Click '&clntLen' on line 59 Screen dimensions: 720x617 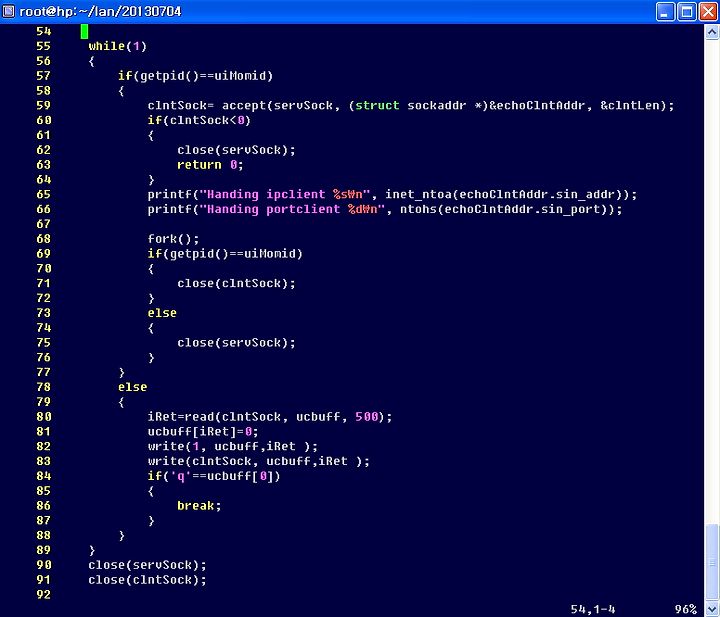click(x=630, y=106)
